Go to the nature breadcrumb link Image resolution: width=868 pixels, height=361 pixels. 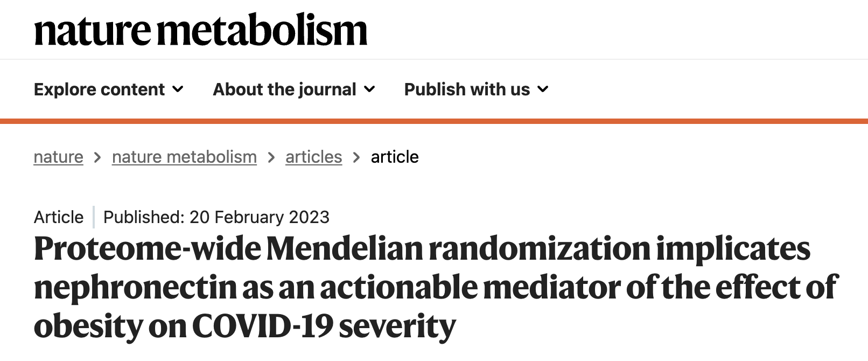point(58,157)
